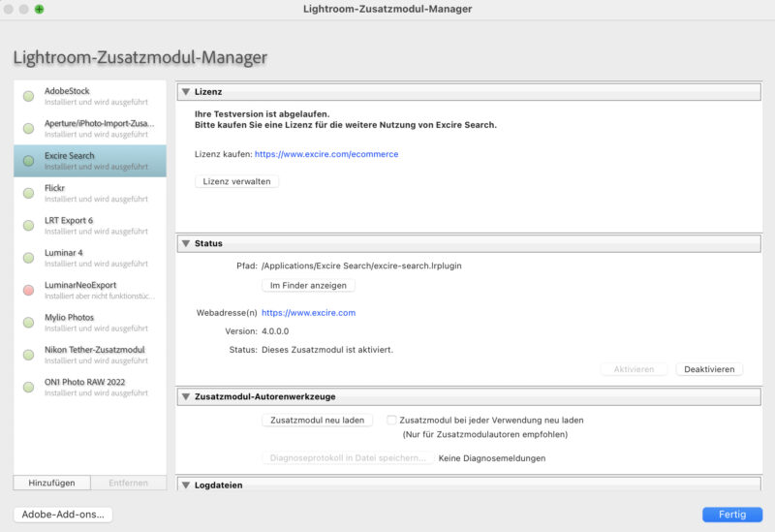Click the 'Ihre Testversion ist abgelaufen.' message

262,113
